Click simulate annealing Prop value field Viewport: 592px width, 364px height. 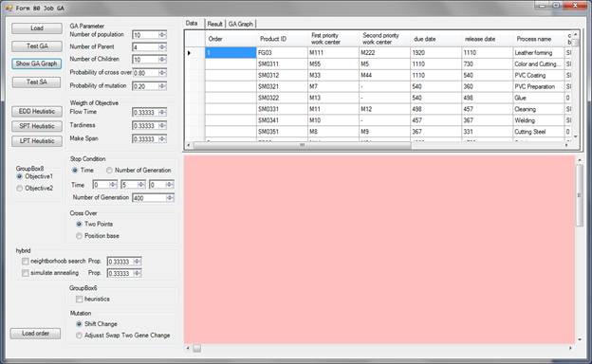pyautogui.click(x=120, y=273)
